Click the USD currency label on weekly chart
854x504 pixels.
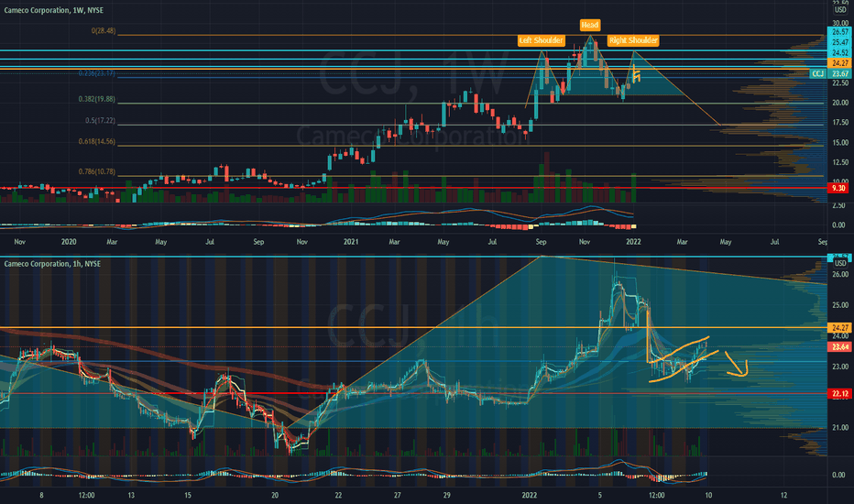(x=840, y=10)
